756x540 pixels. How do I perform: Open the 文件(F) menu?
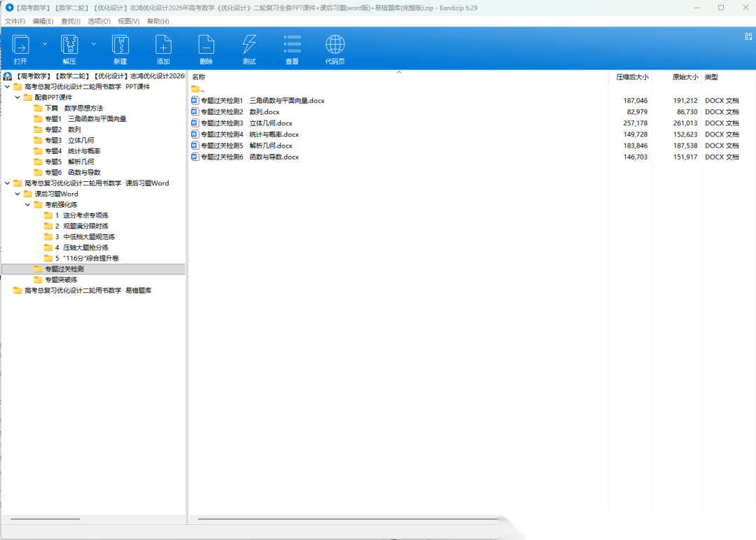15,21
